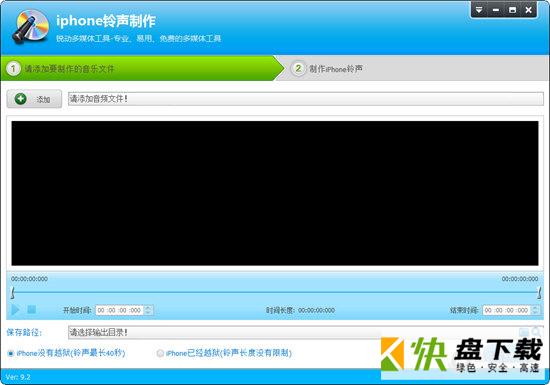Click the 保存路径 label
The height and width of the screenshot is (385, 550).
[24, 332]
